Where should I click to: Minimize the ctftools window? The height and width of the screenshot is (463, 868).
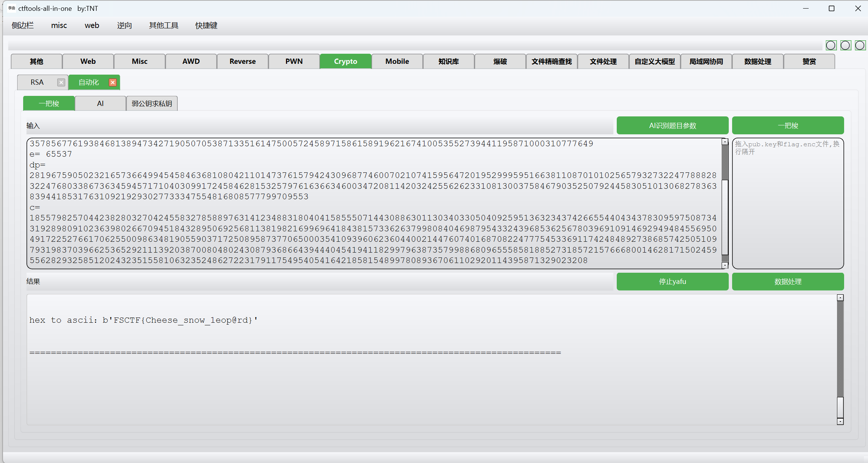tap(806, 8)
